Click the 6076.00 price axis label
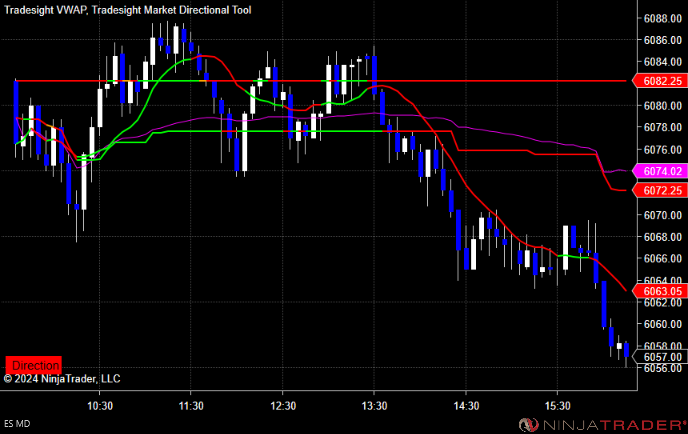This screenshot has width=688, height=434. click(x=663, y=150)
